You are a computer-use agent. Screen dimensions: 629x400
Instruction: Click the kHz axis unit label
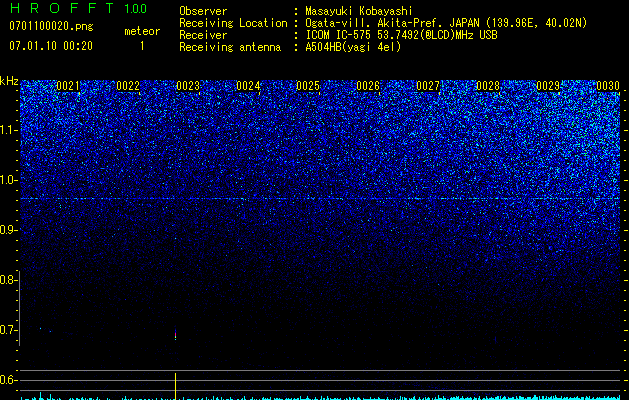pos(9,81)
